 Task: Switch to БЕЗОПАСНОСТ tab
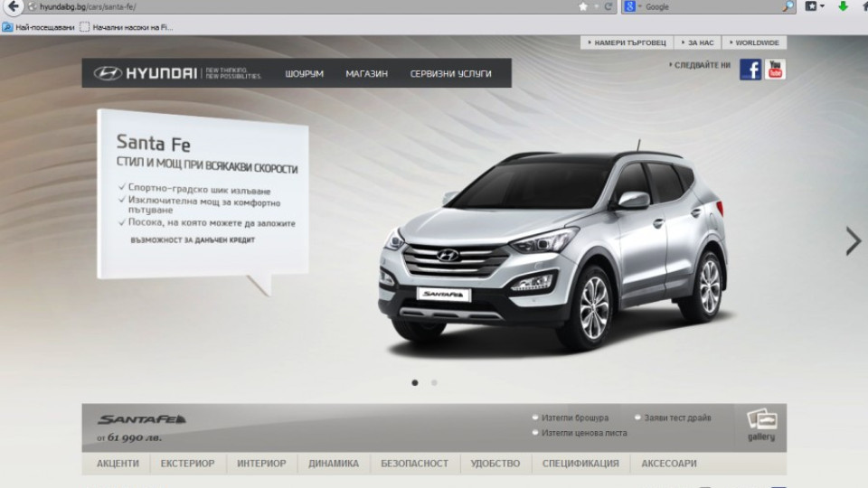(x=415, y=464)
